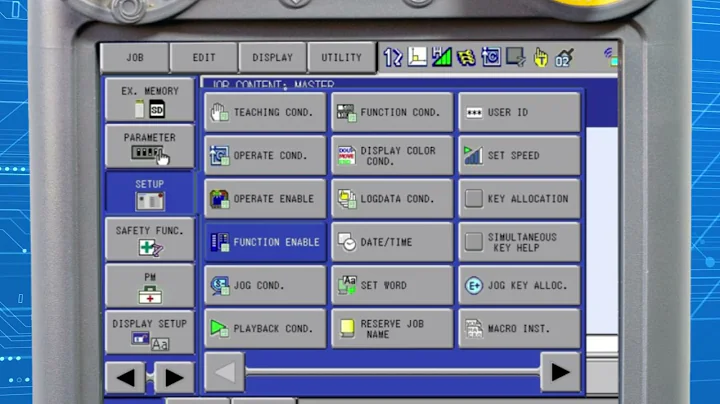Click the yellow note icon beside RESERVE JOB NAME
Viewport: 720px width, 404px height.
pyautogui.click(x=347, y=328)
